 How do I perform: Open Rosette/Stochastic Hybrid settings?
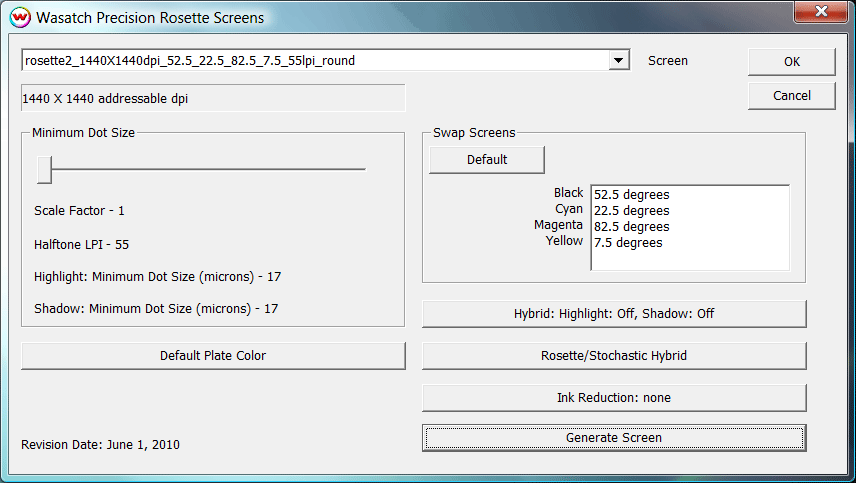[614, 356]
